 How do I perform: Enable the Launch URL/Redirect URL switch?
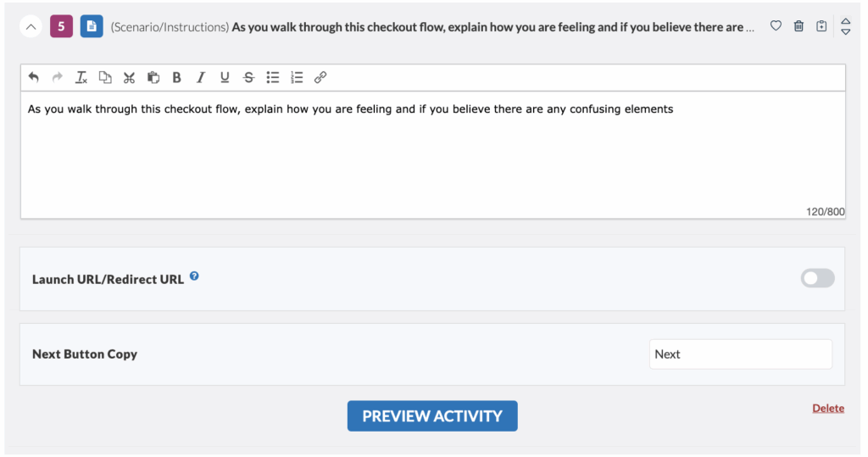[817, 278]
